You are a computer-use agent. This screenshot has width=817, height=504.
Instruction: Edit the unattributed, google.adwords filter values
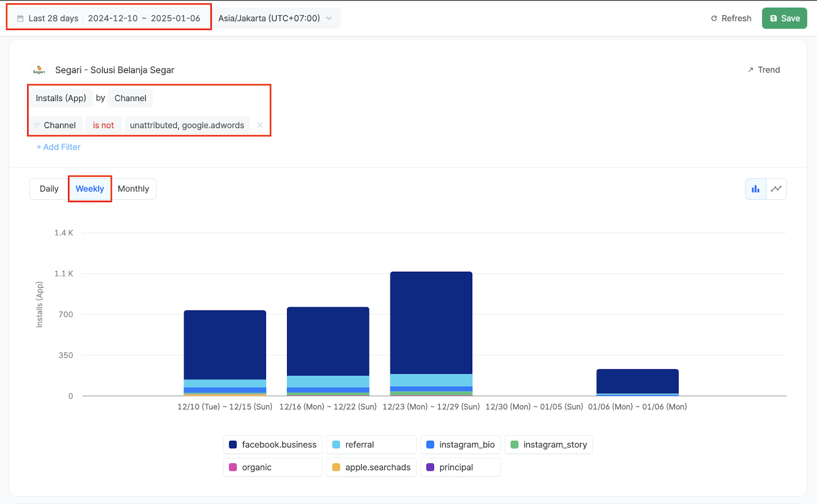[x=187, y=125]
